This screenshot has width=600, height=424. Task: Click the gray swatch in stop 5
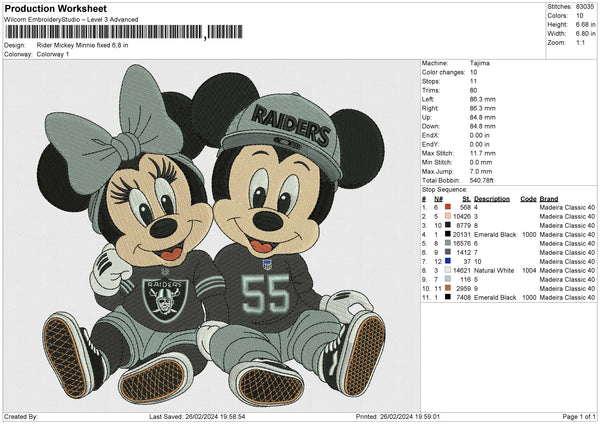coord(448,243)
